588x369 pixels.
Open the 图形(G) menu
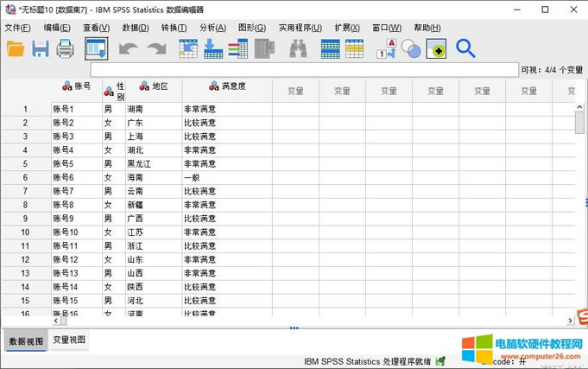(x=251, y=28)
